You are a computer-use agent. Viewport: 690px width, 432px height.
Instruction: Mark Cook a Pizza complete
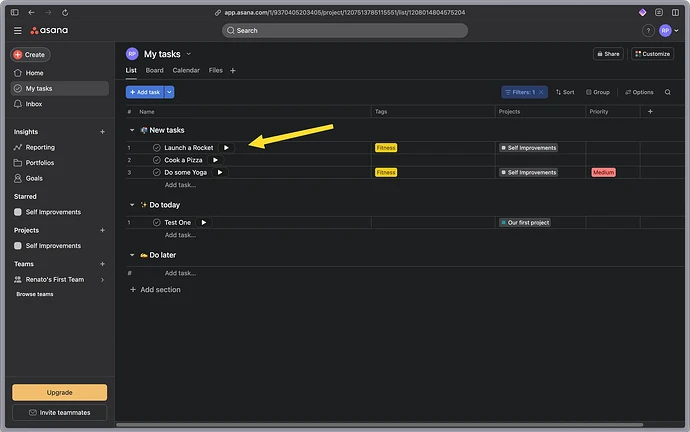(156, 160)
